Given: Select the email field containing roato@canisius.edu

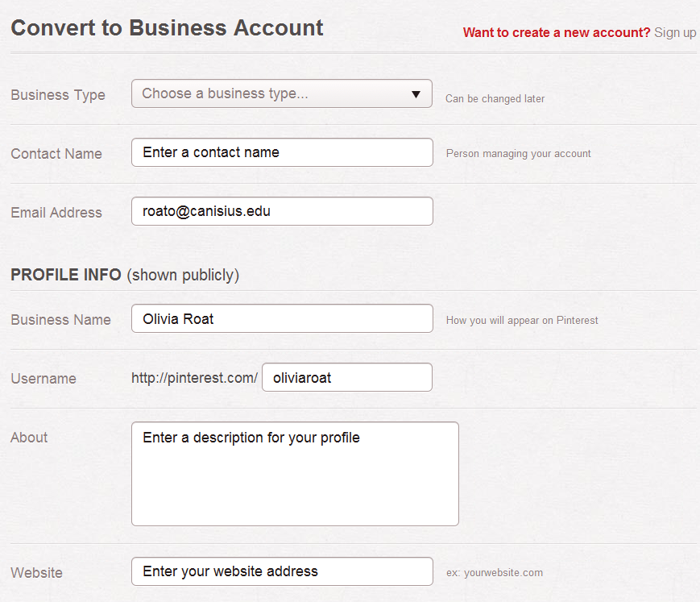Looking at the screenshot, I should (282, 211).
